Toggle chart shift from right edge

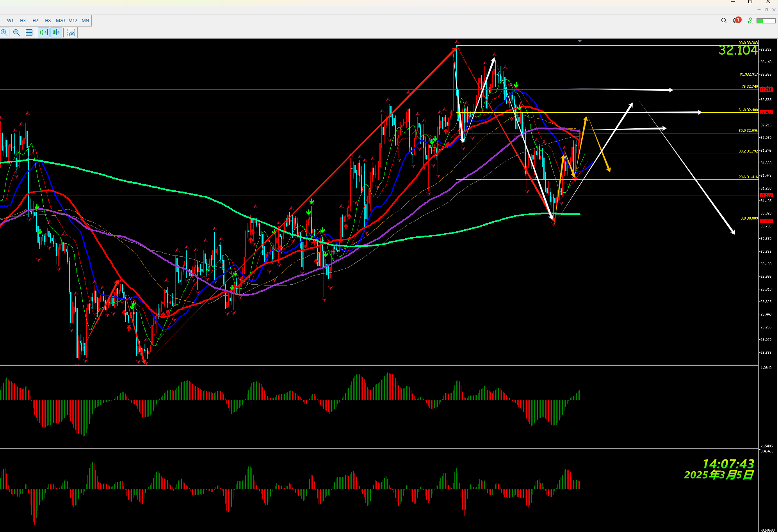pos(56,33)
